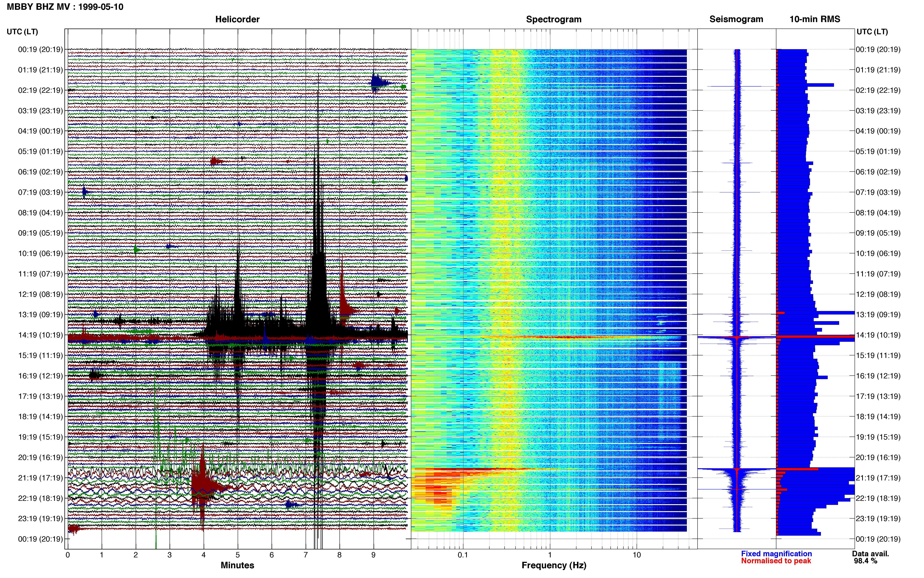The image size is (924, 578).
Task: Select "Minutes" x-axis label
Action: 237,565
